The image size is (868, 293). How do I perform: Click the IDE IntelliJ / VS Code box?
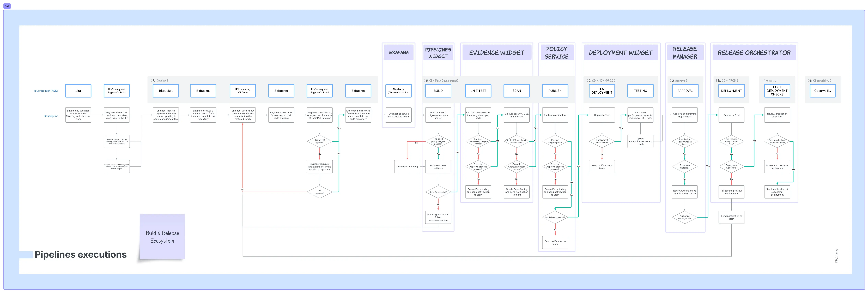243,91
